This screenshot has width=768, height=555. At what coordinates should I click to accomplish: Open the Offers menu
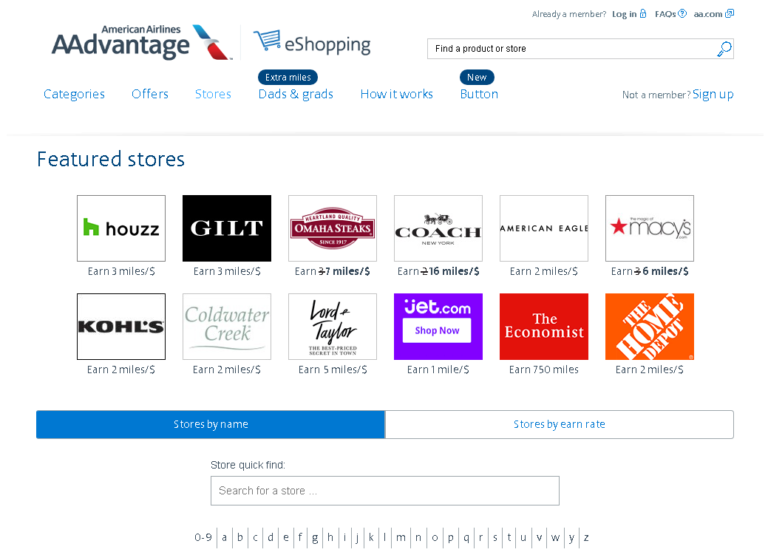[x=150, y=94]
